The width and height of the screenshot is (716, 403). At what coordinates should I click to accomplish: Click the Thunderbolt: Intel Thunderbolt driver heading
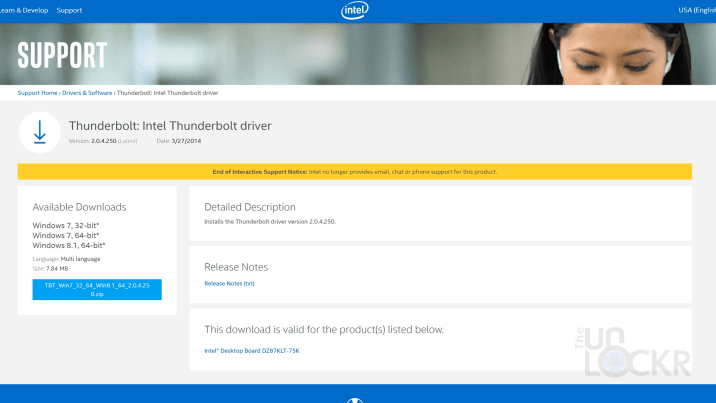coord(170,126)
